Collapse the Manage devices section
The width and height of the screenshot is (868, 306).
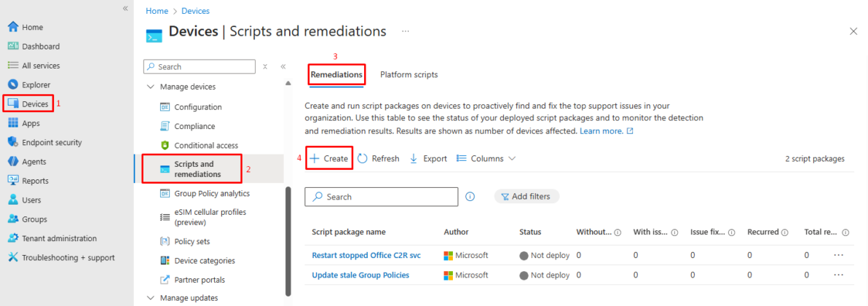(151, 87)
